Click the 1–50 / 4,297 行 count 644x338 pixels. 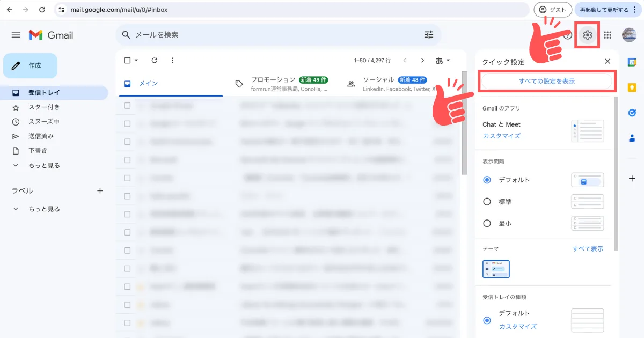372,61
